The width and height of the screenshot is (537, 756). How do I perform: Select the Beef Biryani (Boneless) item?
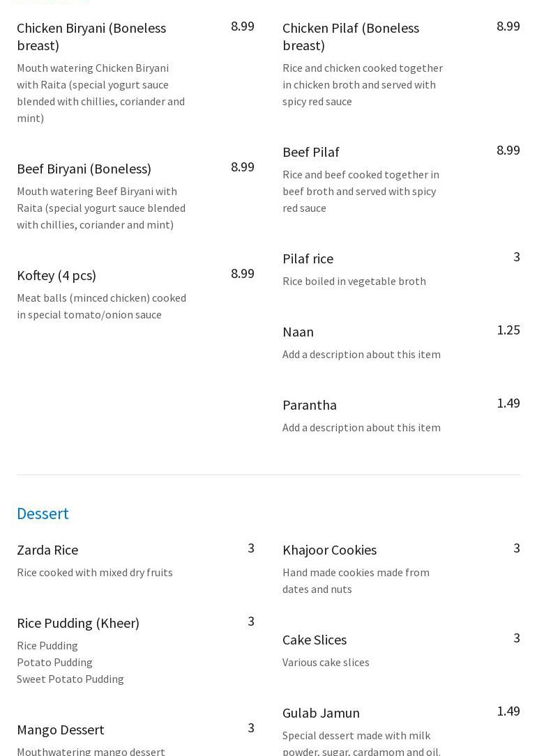(x=84, y=169)
